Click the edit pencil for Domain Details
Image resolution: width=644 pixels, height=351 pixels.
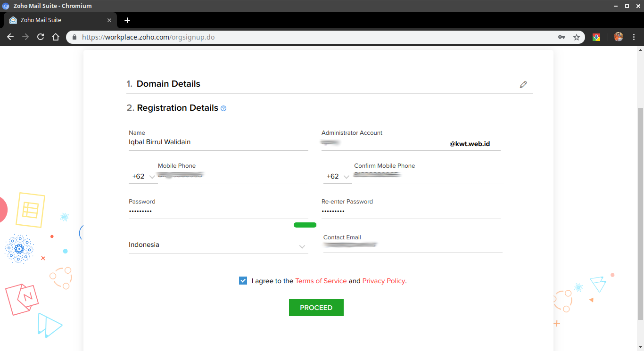(x=523, y=84)
